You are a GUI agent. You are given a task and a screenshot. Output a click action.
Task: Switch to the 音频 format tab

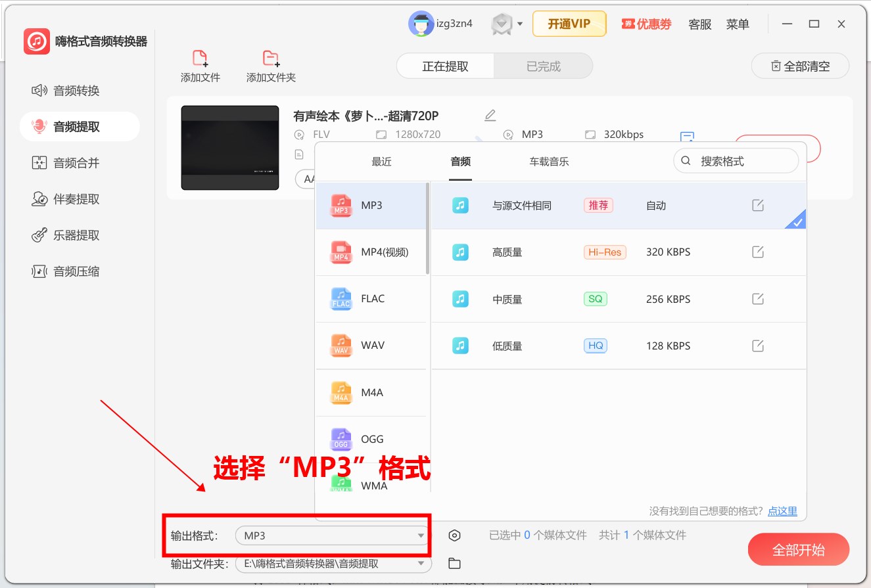click(x=461, y=162)
